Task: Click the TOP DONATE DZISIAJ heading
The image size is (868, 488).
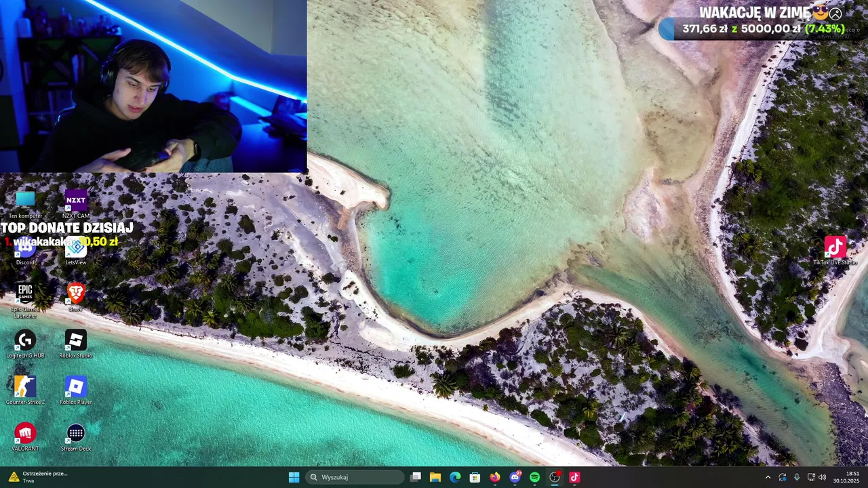Action: pos(67,228)
